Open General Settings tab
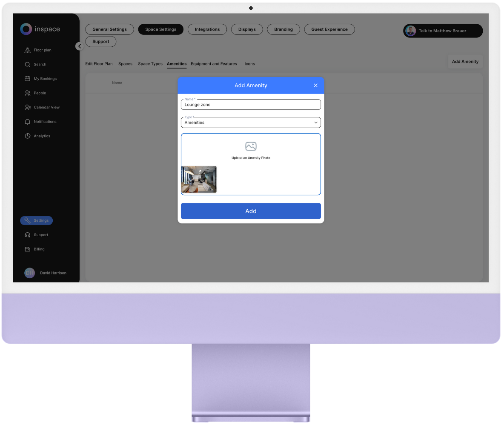The height and width of the screenshot is (425, 504). pos(109,29)
